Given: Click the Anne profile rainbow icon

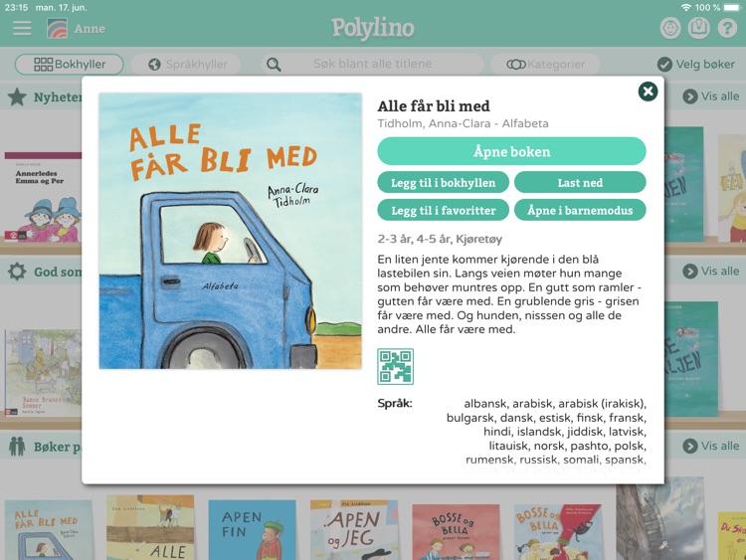Looking at the screenshot, I should tap(57, 29).
